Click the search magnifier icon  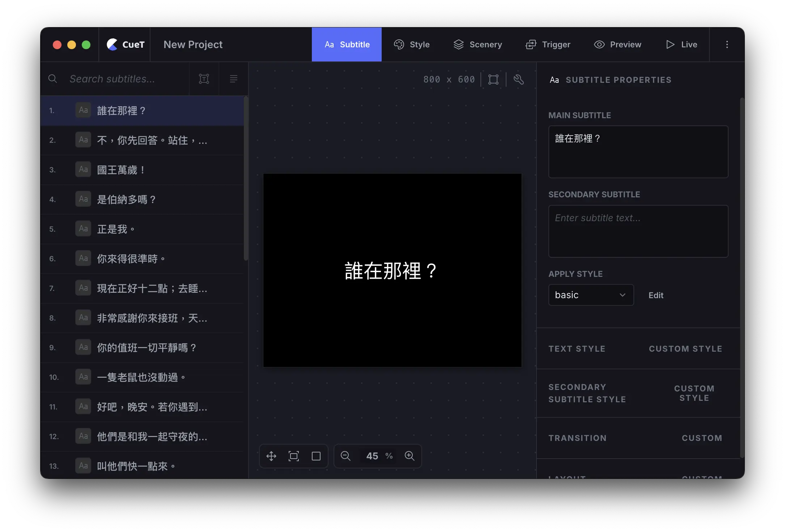pyautogui.click(x=52, y=79)
